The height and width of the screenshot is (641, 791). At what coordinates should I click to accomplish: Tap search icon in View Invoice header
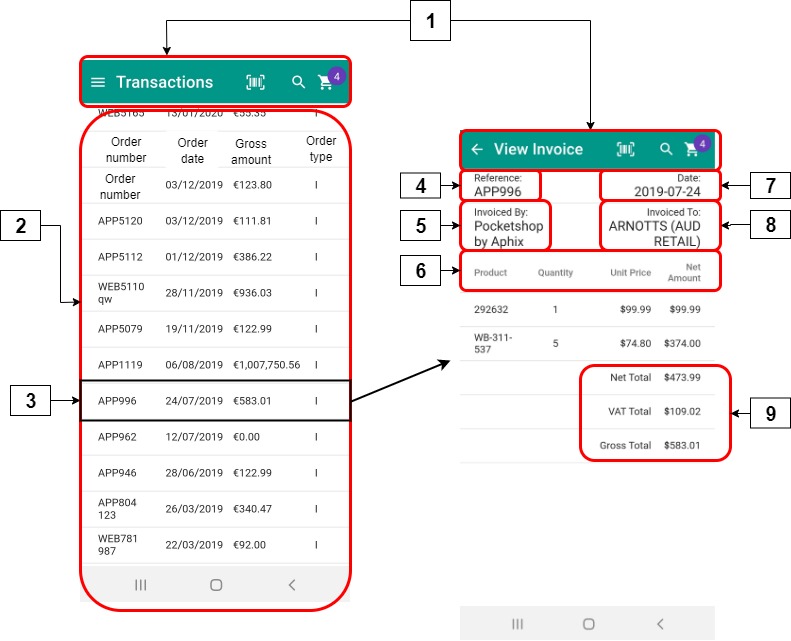[666, 149]
